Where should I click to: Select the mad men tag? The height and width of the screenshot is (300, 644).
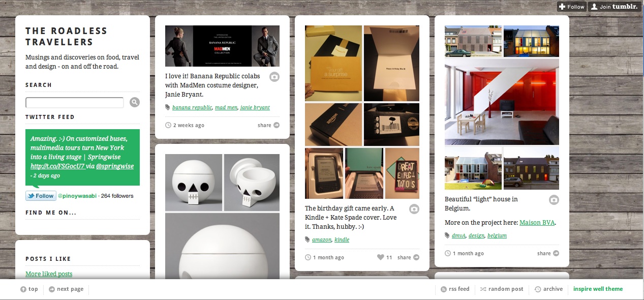click(x=226, y=108)
